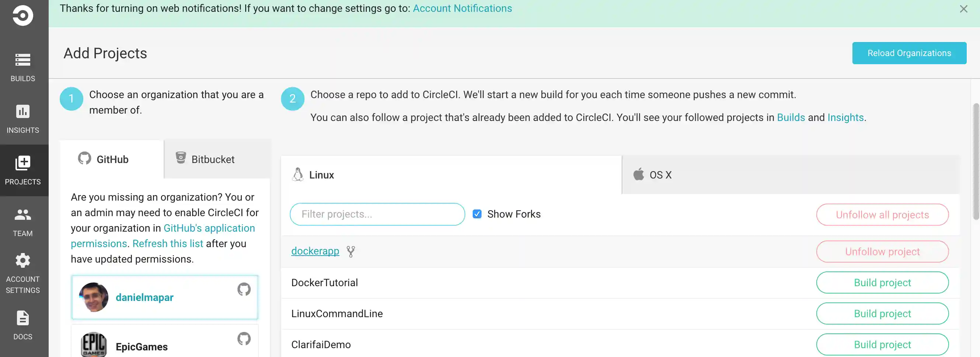The width and height of the screenshot is (980, 357).
Task: Click the CircleCI logo icon
Action: tap(22, 15)
